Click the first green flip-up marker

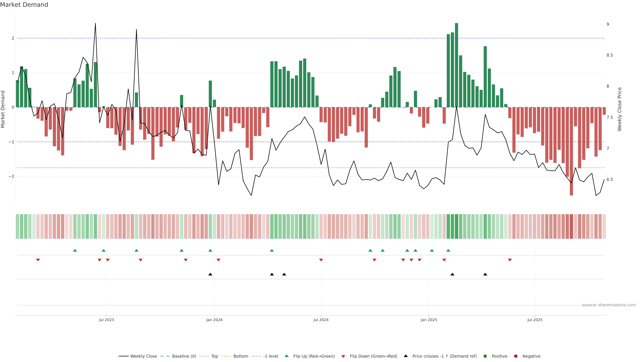pyautogui.click(x=75, y=250)
